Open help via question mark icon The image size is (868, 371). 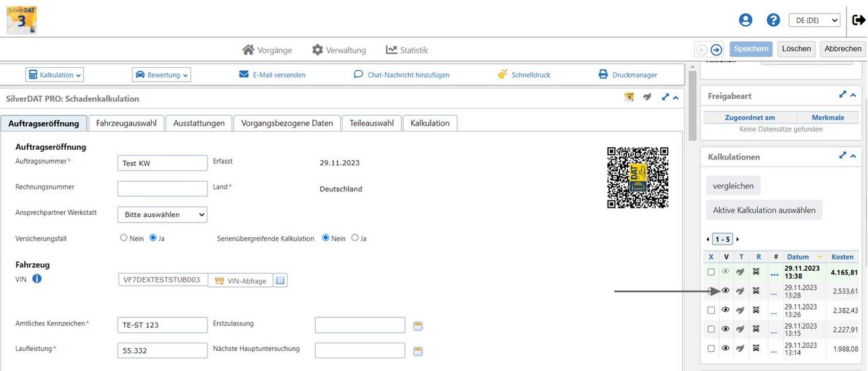click(773, 20)
